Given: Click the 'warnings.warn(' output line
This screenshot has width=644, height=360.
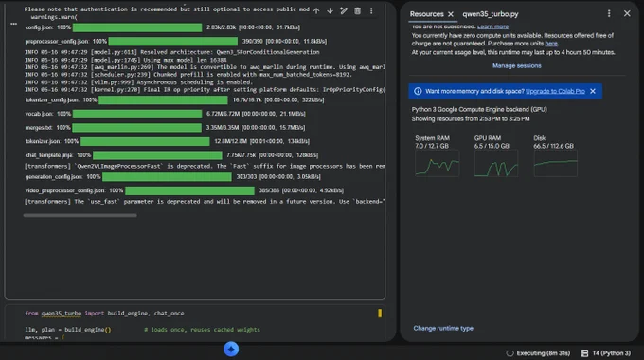Looking at the screenshot, I should (x=54, y=17).
